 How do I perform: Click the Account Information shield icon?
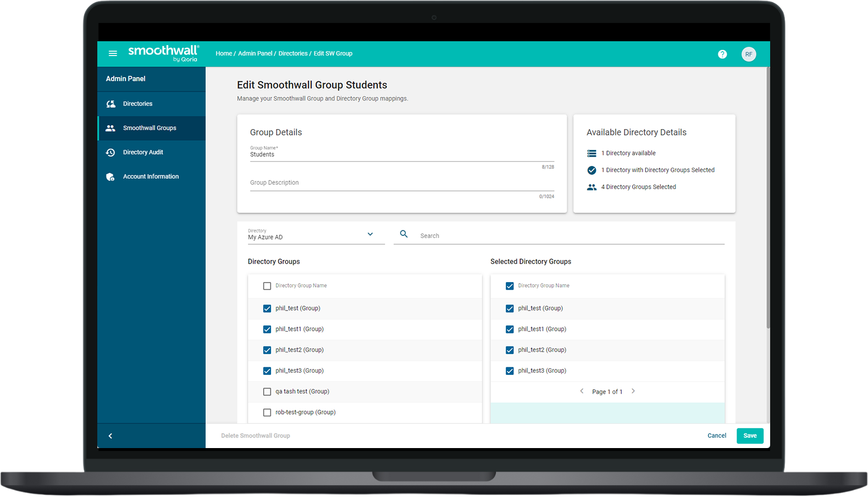click(110, 176)
